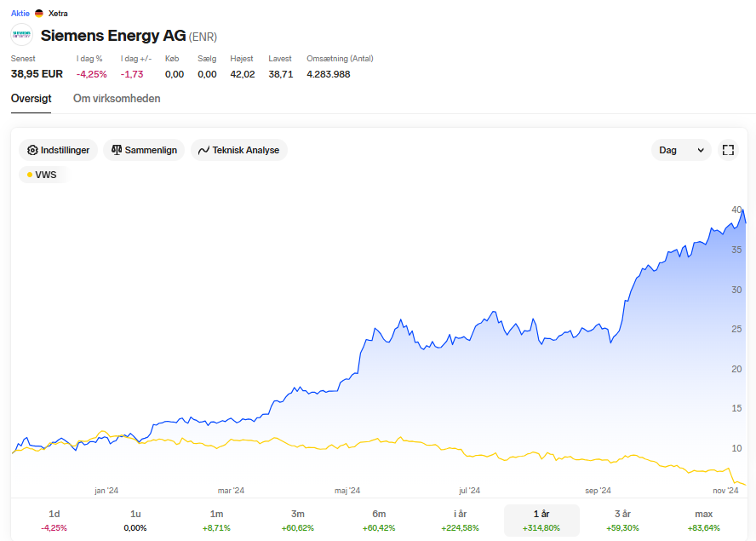Click the 10 price axis label
This screenshot has height=541, width=756.
point(736,448)
